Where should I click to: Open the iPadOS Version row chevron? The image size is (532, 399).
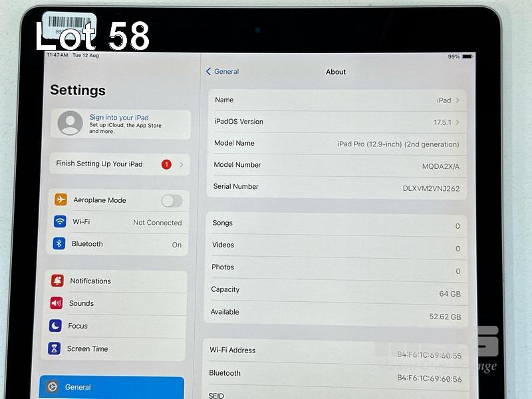pos(458,122)
